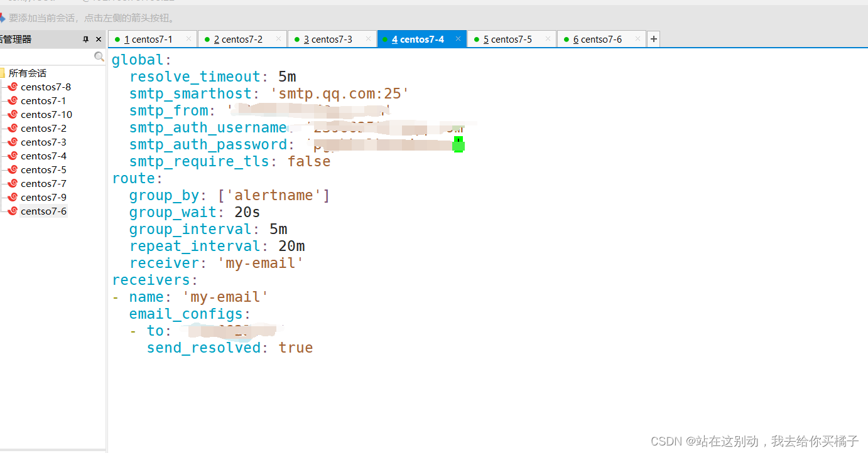Open centos7-2 in the session tree
Viewport: 868px width, 453px height.
43,129
